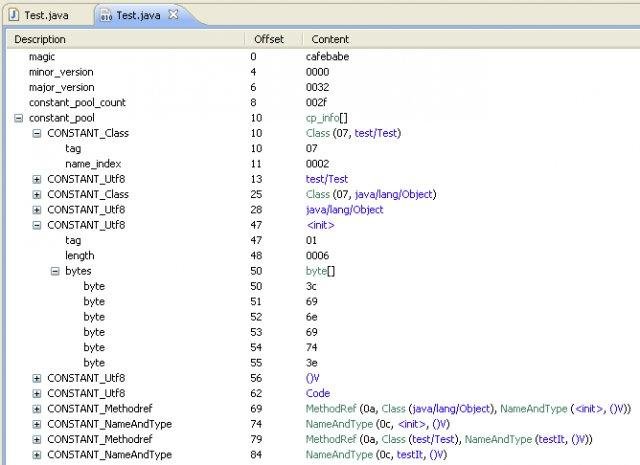Expand the CONSTANT_Methodref node at offset 69
This screenshot has height=465, width=640.
(x=37, y=409)
